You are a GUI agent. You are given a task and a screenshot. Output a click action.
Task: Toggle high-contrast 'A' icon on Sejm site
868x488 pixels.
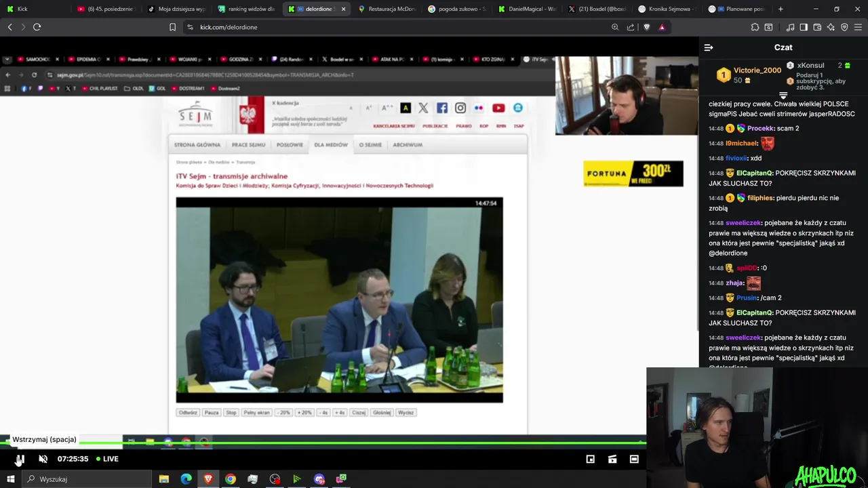pyautogui.click(x=406, y=108)
